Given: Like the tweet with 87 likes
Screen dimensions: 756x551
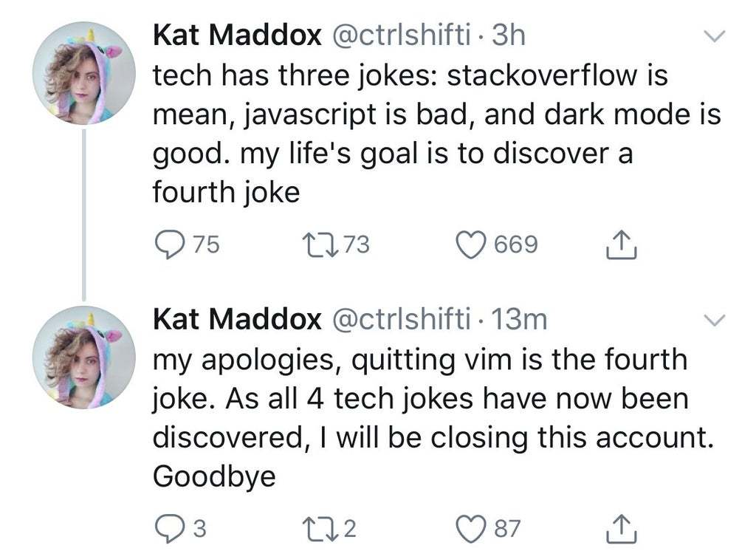Looking at the screenshot, I should click(472, 527).
